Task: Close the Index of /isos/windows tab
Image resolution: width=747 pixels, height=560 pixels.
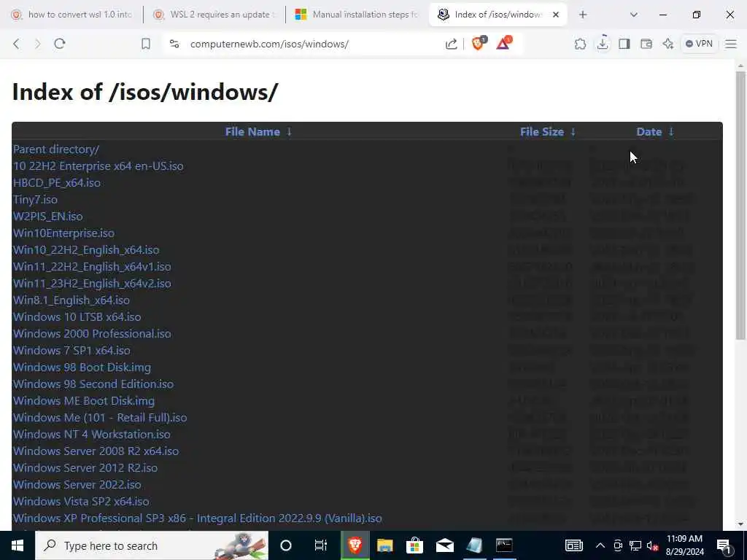Action: point(555,15)
